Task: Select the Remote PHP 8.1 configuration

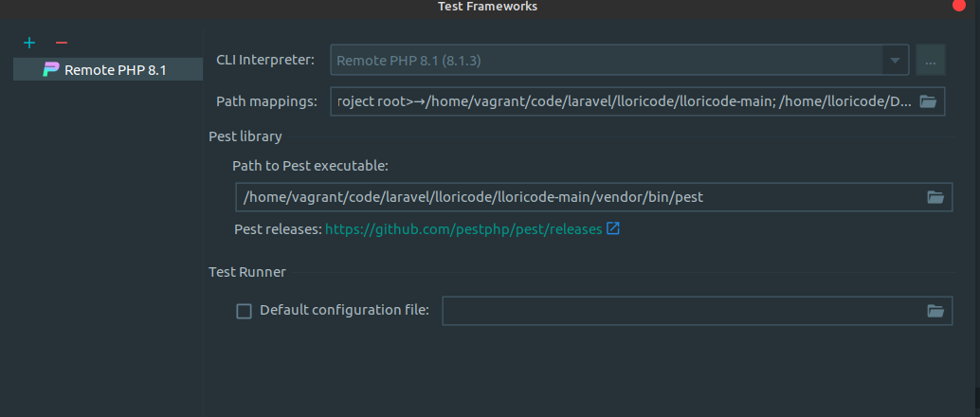Action: (108, 69)
